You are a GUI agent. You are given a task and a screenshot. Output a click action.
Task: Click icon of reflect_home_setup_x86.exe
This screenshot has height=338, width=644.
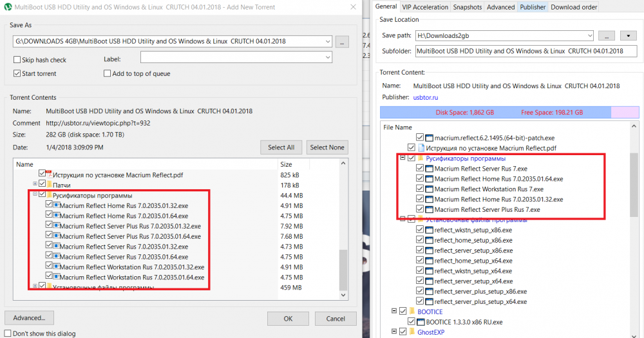click(x=429, y=240)
